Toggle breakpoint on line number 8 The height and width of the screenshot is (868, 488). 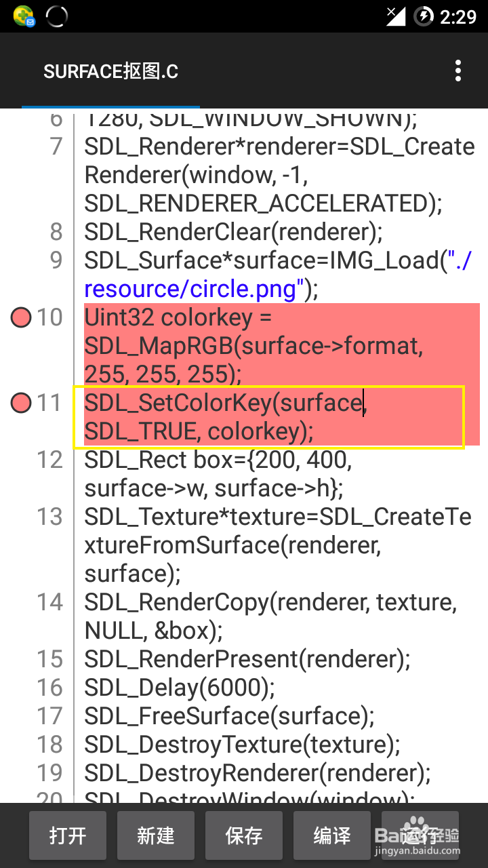[56, 232]
